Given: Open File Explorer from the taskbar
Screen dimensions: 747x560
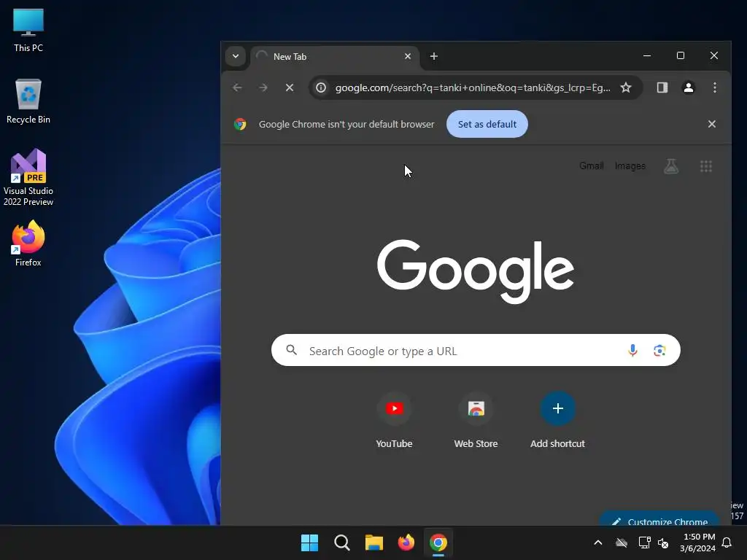Looking at the screenshot, I should point(374,542).
